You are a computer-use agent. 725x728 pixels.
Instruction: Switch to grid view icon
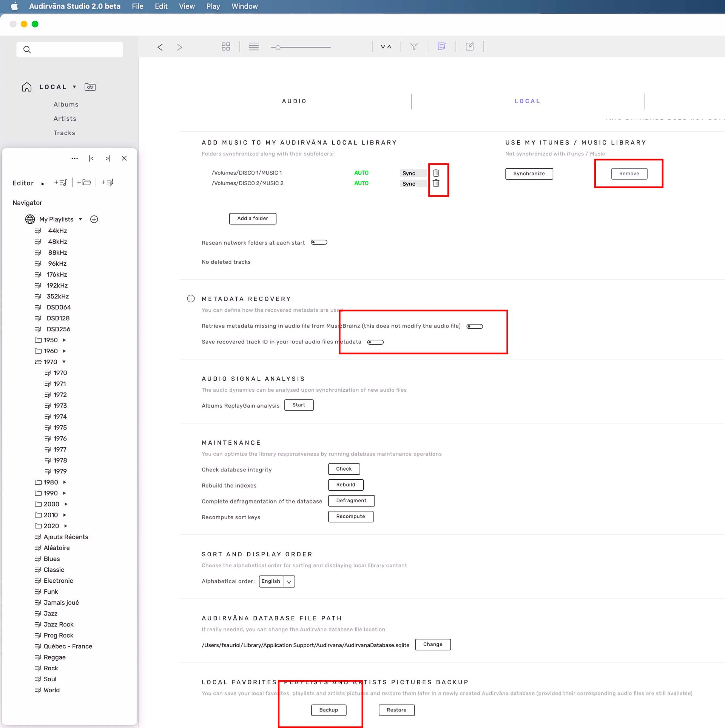click(226, 46)
